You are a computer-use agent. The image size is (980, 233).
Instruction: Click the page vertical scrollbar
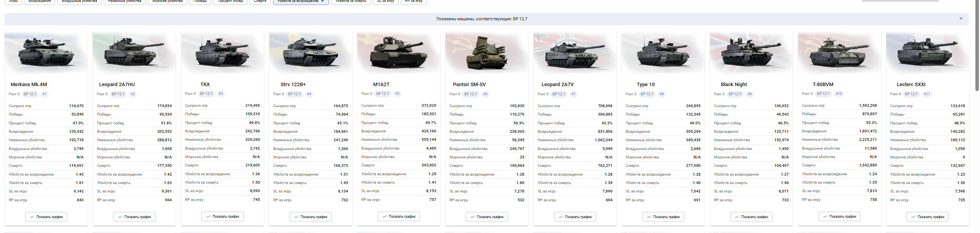[977, 46]
